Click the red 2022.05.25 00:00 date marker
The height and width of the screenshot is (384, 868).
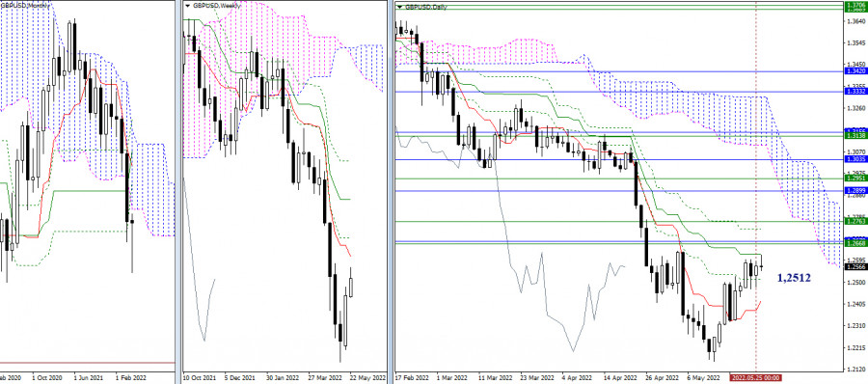(755, 377)
